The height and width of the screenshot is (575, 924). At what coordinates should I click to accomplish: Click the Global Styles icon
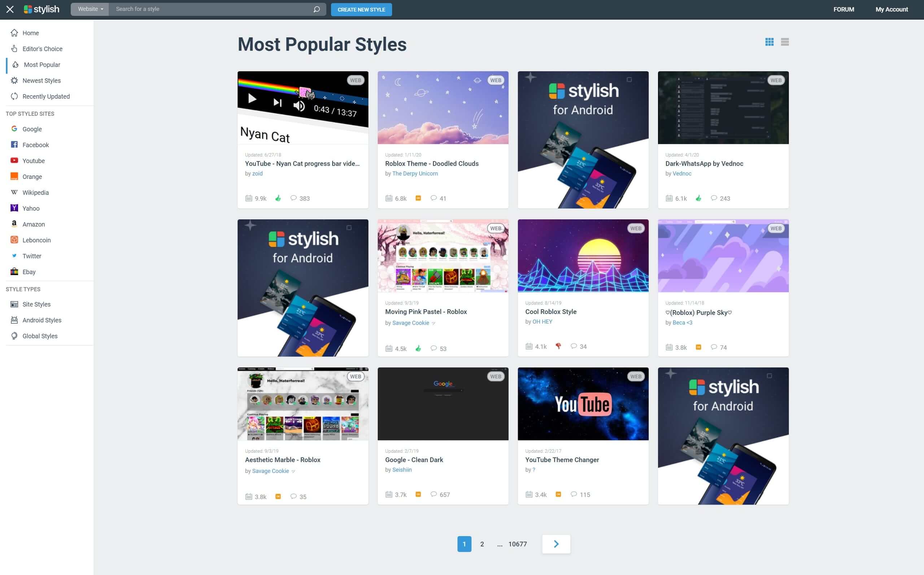tap(14, 336)
